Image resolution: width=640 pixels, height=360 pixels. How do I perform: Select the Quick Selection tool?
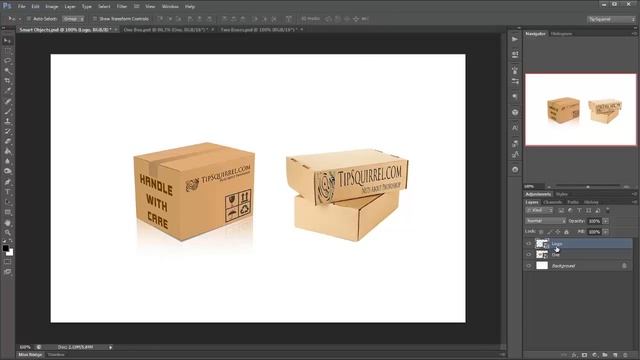pyautogui.click(x=7, y=71)
